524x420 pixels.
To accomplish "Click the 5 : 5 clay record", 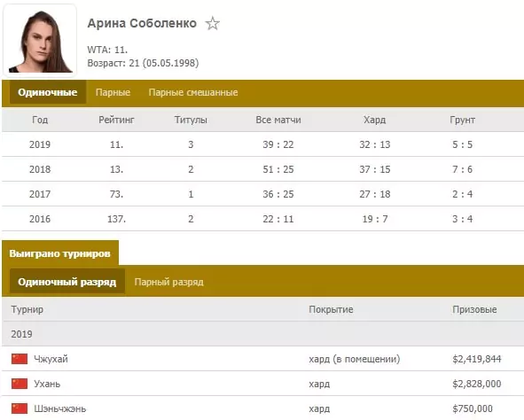I will coord(463,144).
